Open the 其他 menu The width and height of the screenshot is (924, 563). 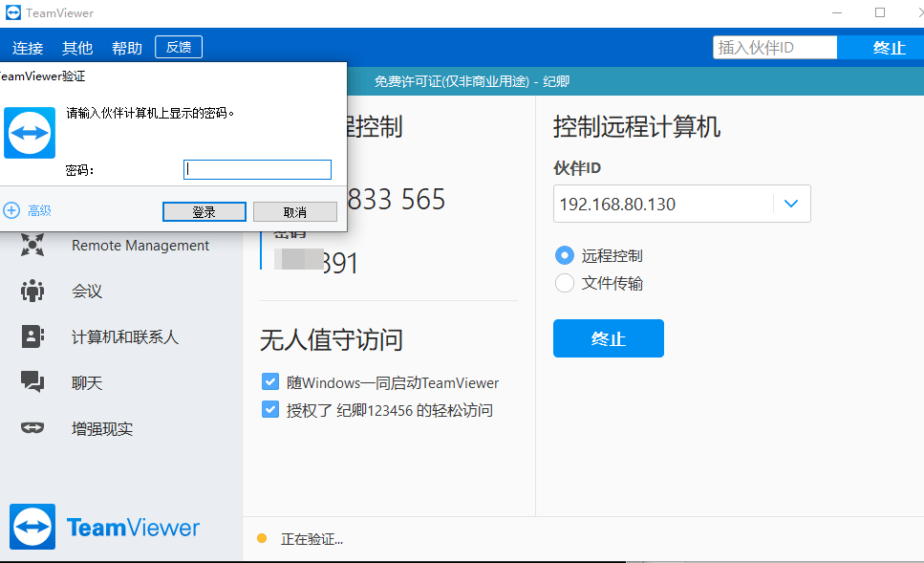pyautogui.click(x=77, y=48)
